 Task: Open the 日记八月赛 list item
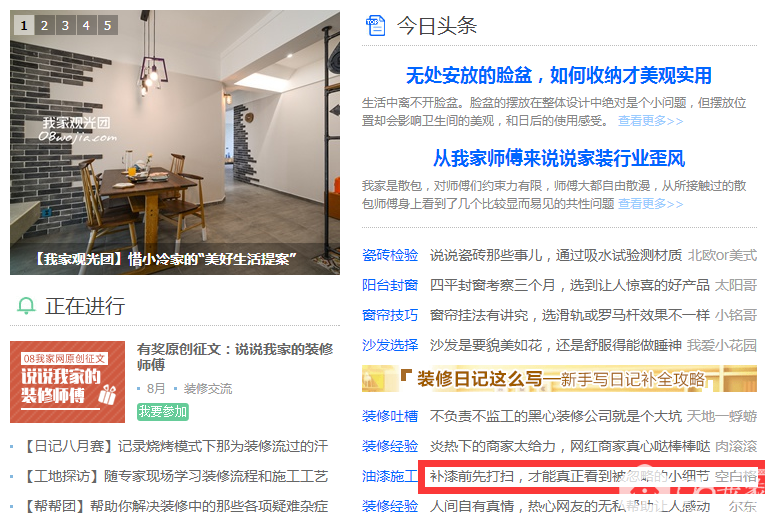176,447
